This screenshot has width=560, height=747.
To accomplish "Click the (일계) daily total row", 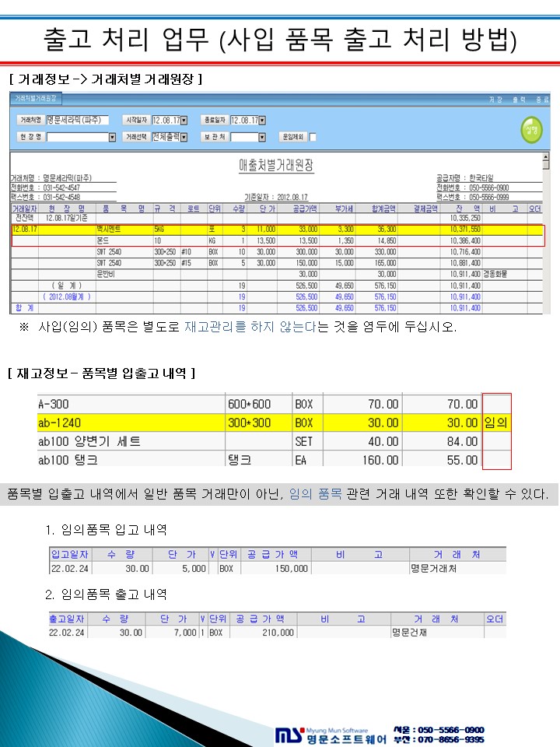I will [277, 286].
